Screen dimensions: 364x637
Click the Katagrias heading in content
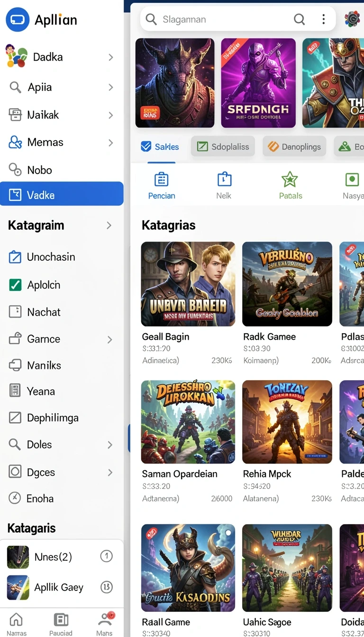[169, 225]
